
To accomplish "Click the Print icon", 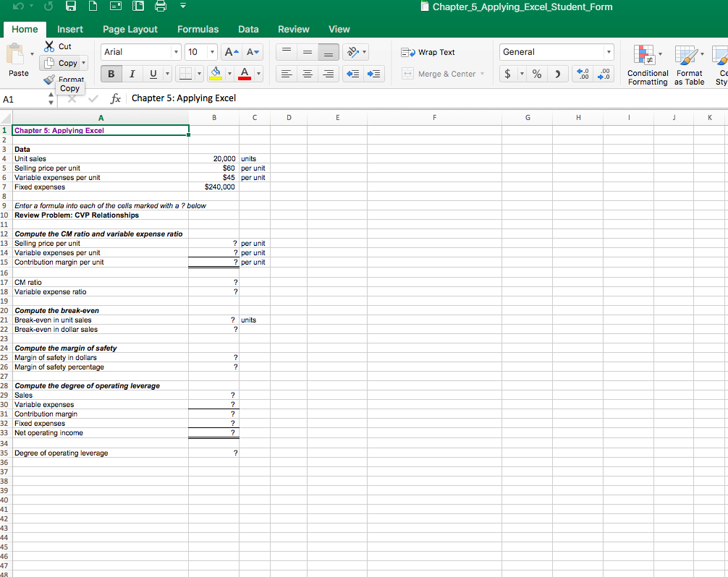I will [x=159, y=7].
